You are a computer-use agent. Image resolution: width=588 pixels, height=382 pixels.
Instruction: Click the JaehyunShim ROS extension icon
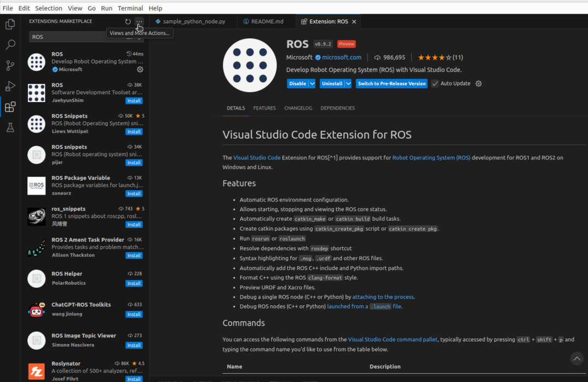point(36,93)
